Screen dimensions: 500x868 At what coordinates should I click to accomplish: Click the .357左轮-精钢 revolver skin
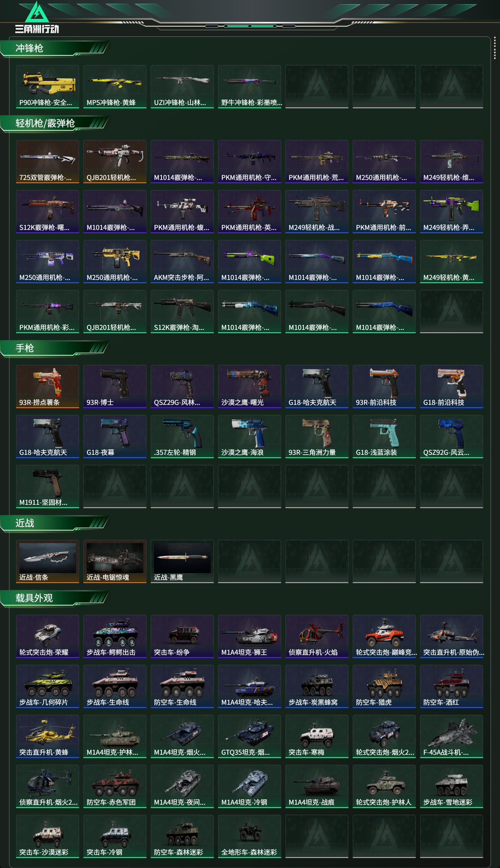182,436
